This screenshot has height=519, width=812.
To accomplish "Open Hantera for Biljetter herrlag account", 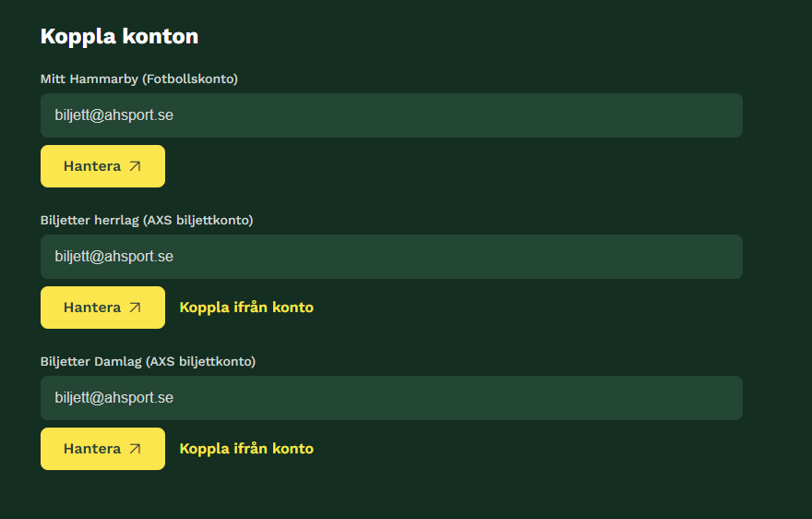I will coord(102,308).
